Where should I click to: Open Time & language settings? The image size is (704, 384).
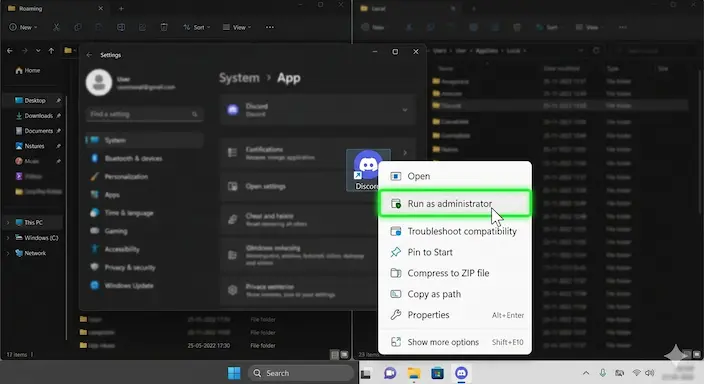[x=144, y=213]
